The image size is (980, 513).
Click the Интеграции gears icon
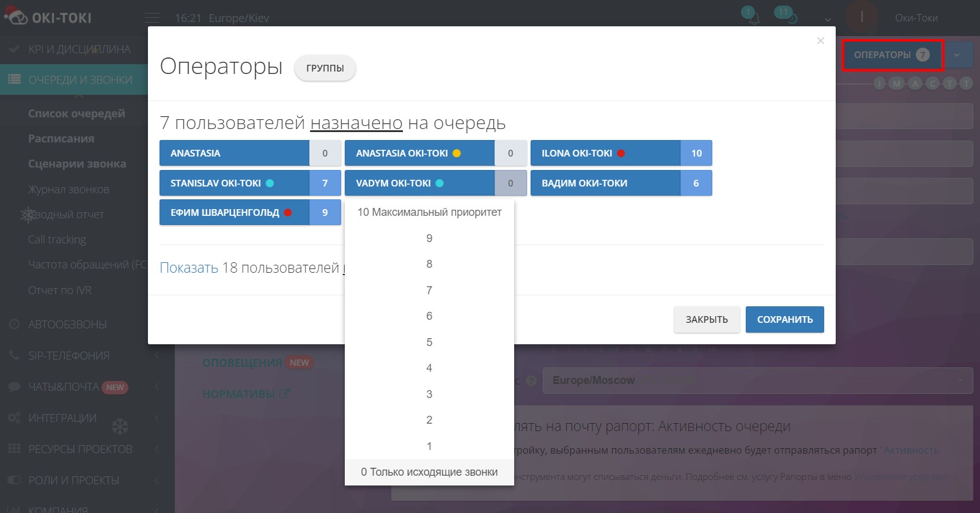(x=14, y=418)
